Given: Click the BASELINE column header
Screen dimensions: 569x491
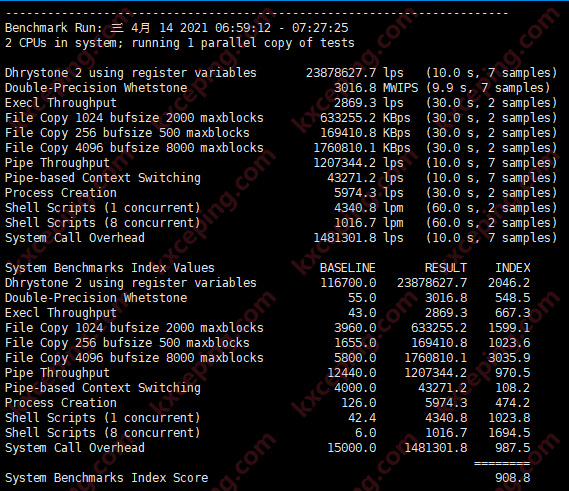Looking at the screenshot, I should click(x=348, y=268).
